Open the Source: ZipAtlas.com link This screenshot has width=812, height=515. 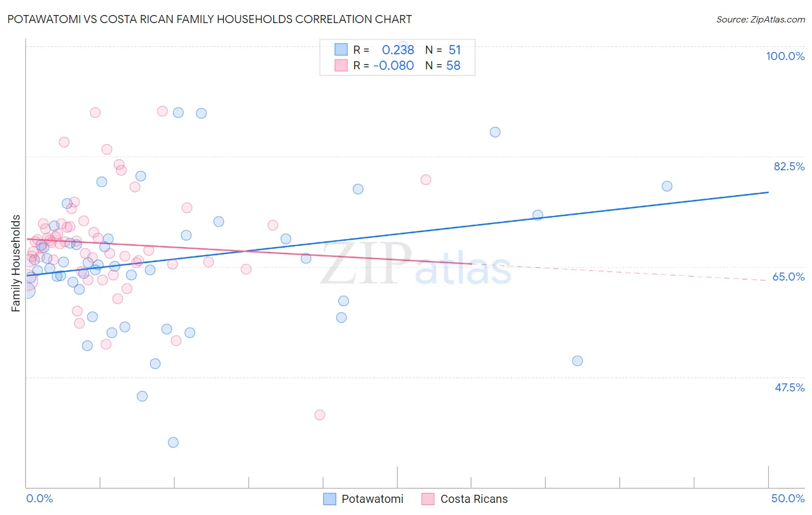tap(761, 19)
